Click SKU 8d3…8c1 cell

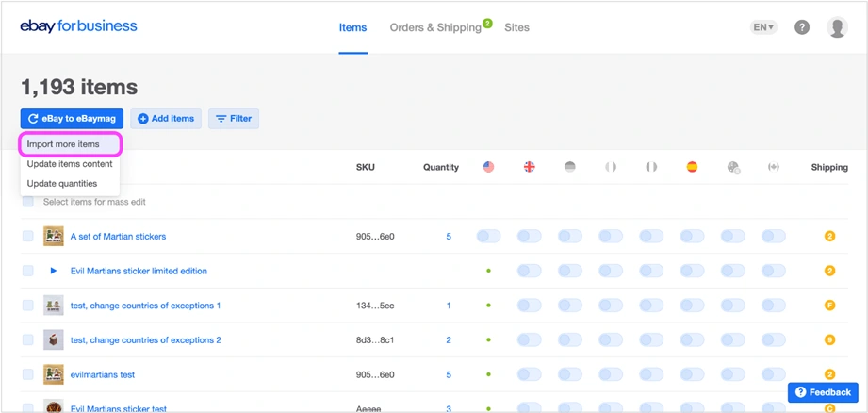coord(375,339)
